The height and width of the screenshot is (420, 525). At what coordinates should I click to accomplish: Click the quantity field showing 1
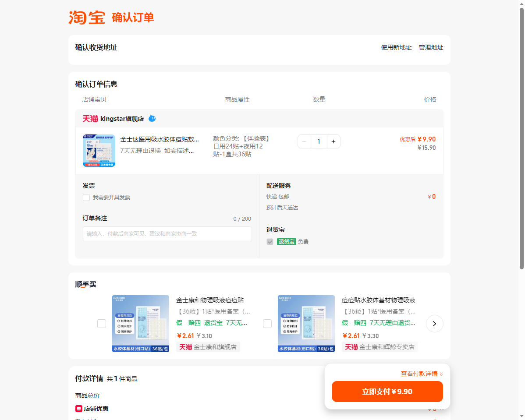(319, 141)
